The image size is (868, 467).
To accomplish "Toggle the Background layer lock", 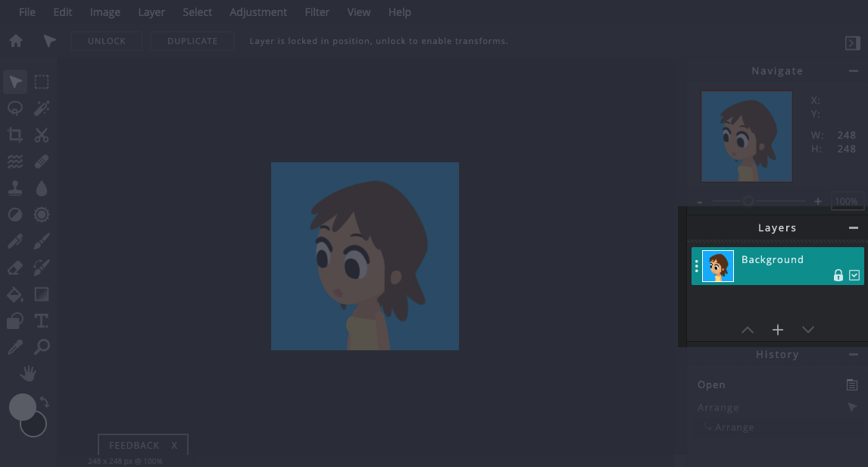I will click(838, 275).
